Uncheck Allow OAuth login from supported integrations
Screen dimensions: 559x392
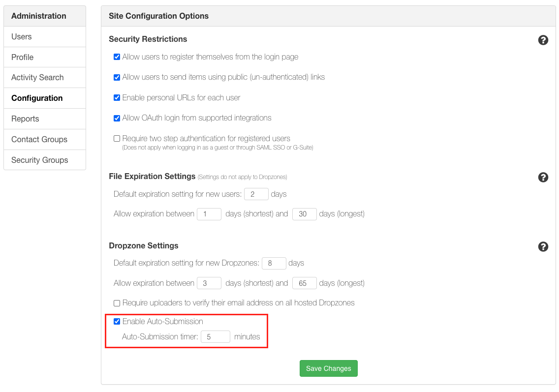click(x=117, y=118)
